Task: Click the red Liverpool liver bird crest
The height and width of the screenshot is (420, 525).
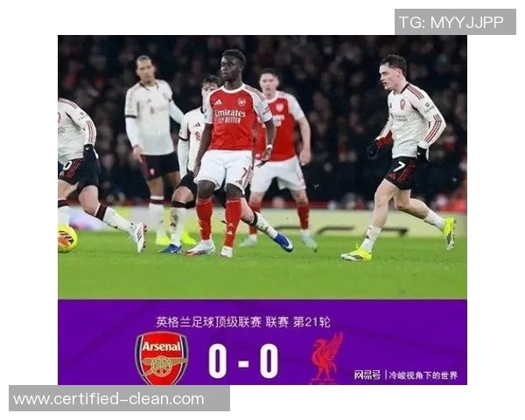Action: [x=327, y=358]
